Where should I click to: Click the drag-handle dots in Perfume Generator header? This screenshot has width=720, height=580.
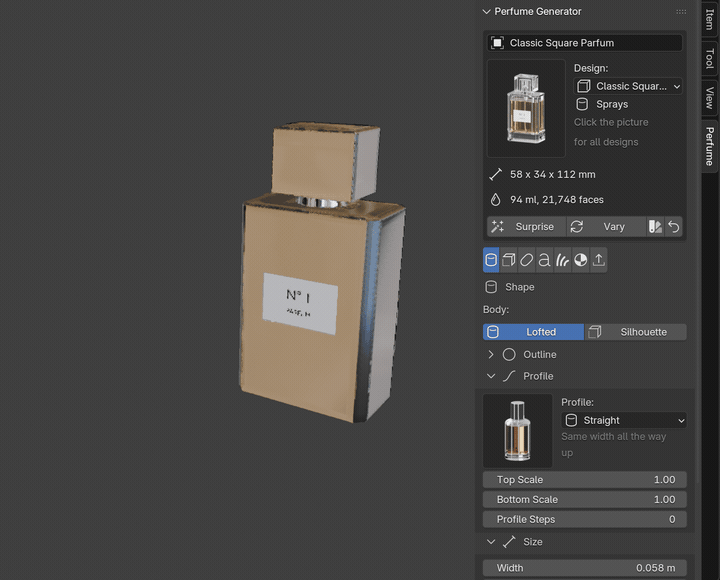coord(681,12)
